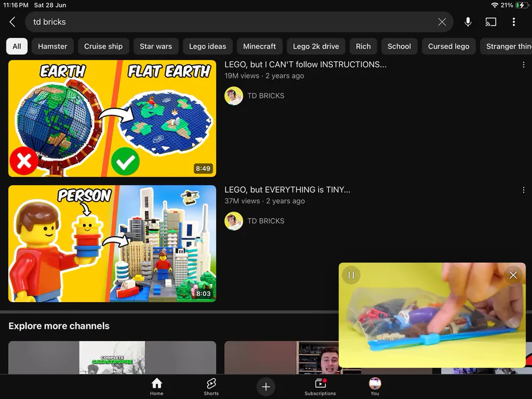Open the top-right more options menu
Screen dimensions: 532x399
click(x=514, y=22)
